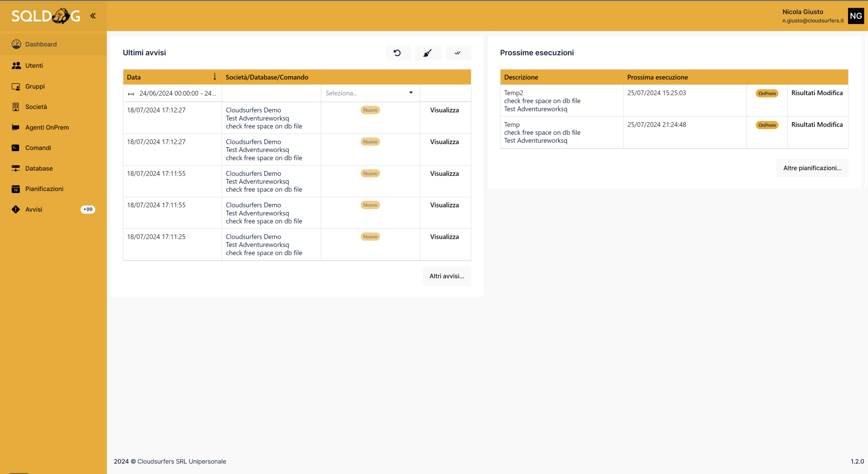Screen dimensions: 868x474
Task: Click the empty Società/Database/Comando filter box
Action: [271, 93]
